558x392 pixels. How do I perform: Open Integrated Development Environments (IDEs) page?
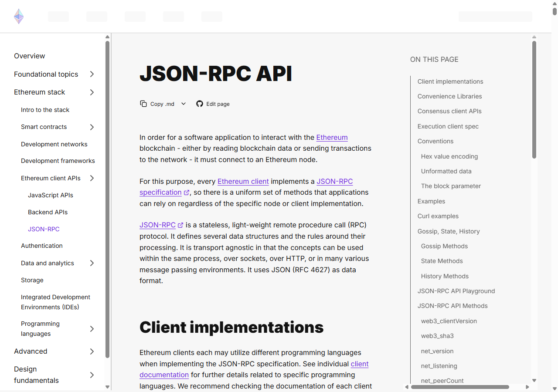56,302
